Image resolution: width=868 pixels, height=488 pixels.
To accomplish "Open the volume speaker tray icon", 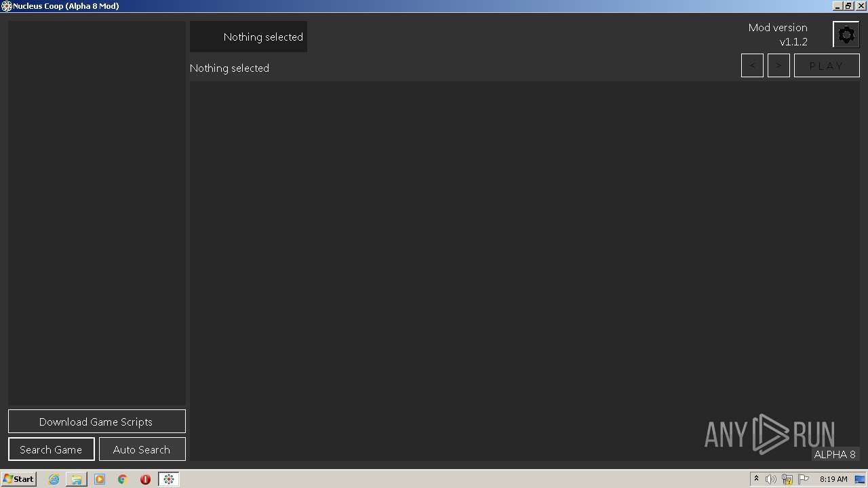I will pyautogui.click(x=771, y=479).
